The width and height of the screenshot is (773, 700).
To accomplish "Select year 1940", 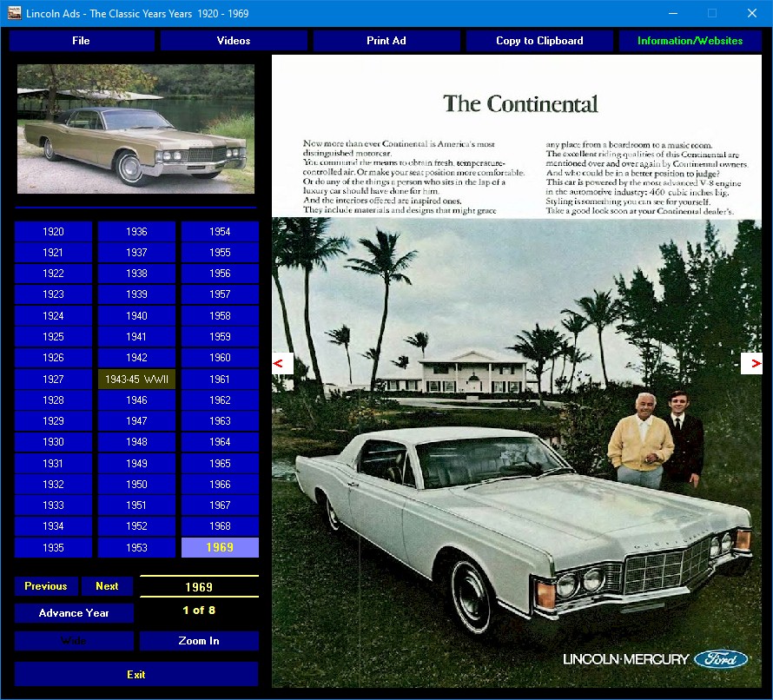I will point(136,316).
